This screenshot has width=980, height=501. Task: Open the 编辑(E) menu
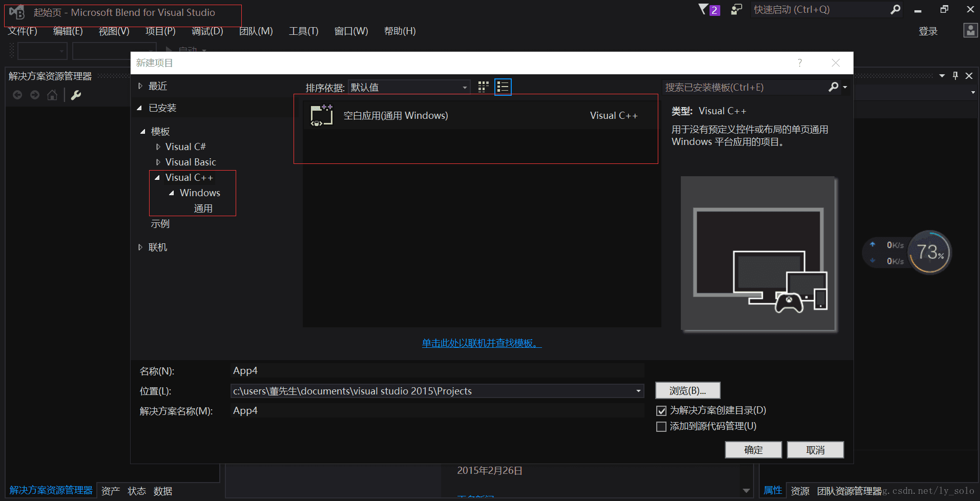[x=68, y=31]
